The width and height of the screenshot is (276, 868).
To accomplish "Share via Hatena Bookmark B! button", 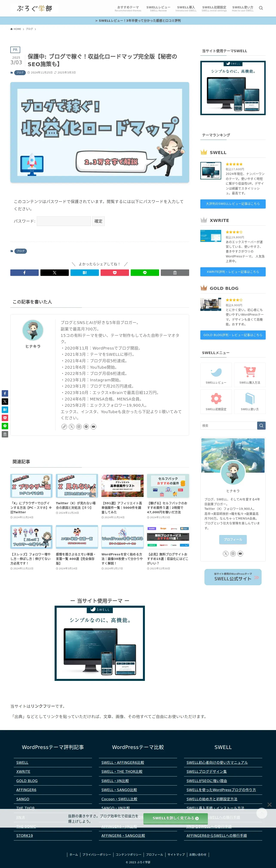I will pyautogui.click(x=85, y=273).
